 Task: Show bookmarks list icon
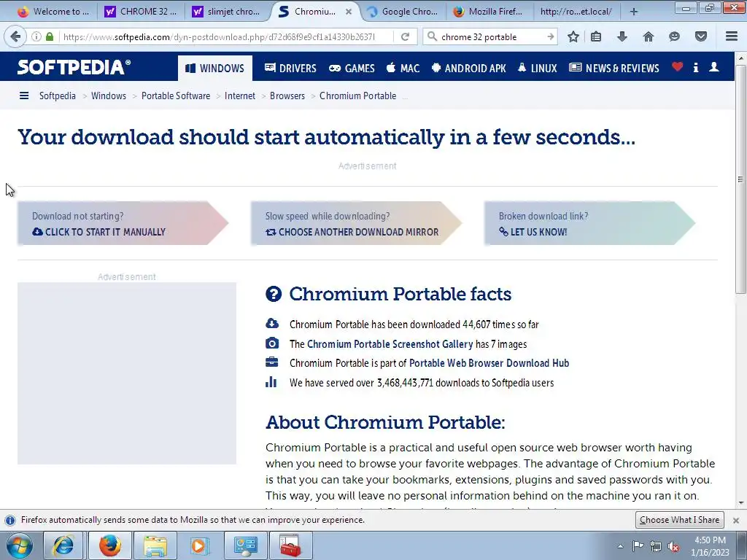coord(596,36)
